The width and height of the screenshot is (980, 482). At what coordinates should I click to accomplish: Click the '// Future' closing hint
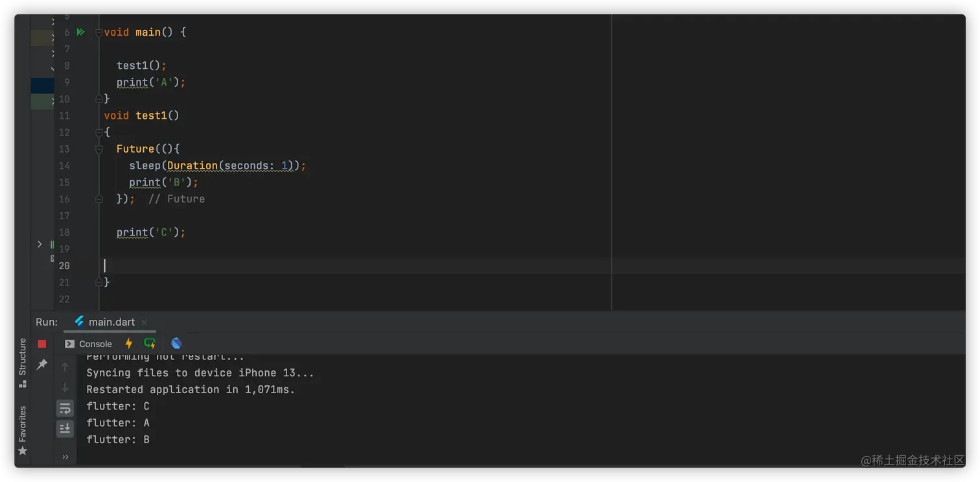point(176,199)
